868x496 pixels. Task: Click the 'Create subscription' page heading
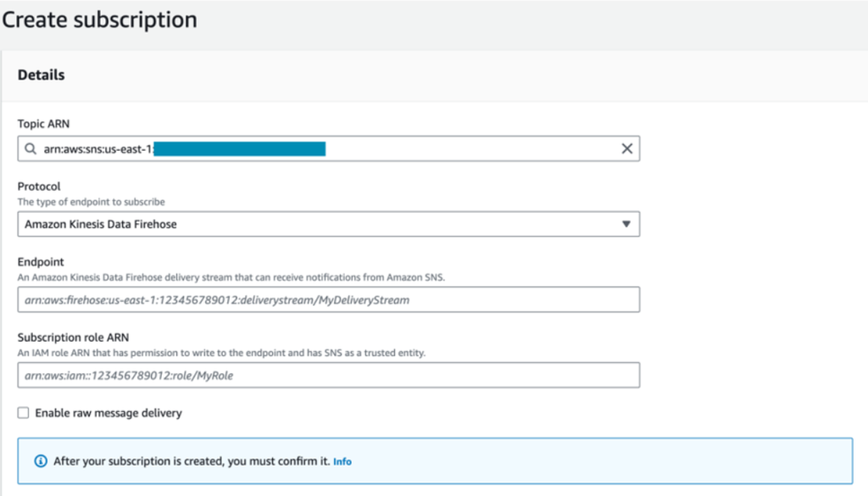click(100, 20)
